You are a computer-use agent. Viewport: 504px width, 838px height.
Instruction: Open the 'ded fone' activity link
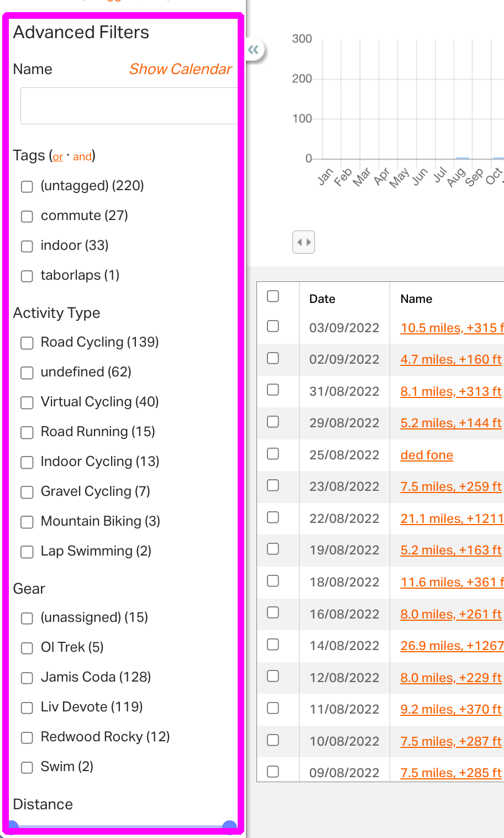(427, 455)
